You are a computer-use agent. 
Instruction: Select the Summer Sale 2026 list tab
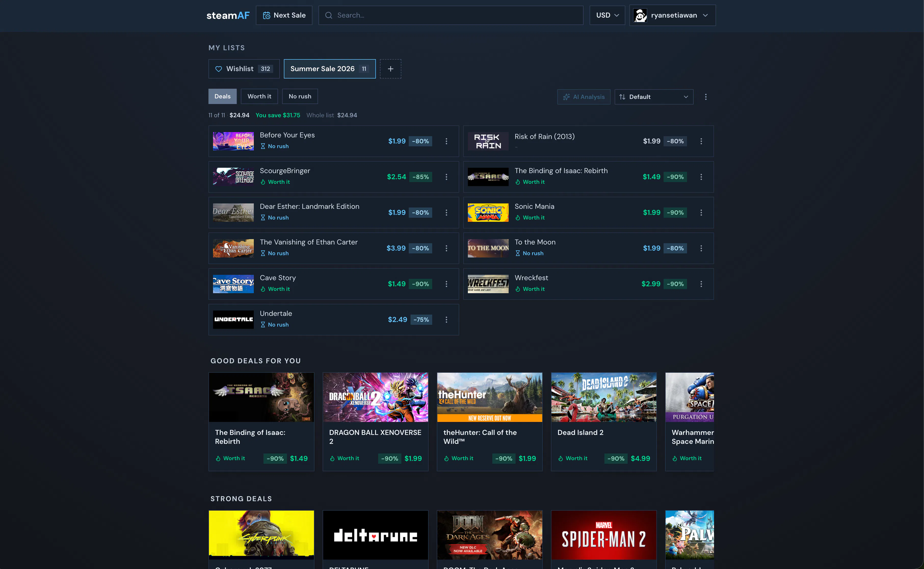[329, 69]
